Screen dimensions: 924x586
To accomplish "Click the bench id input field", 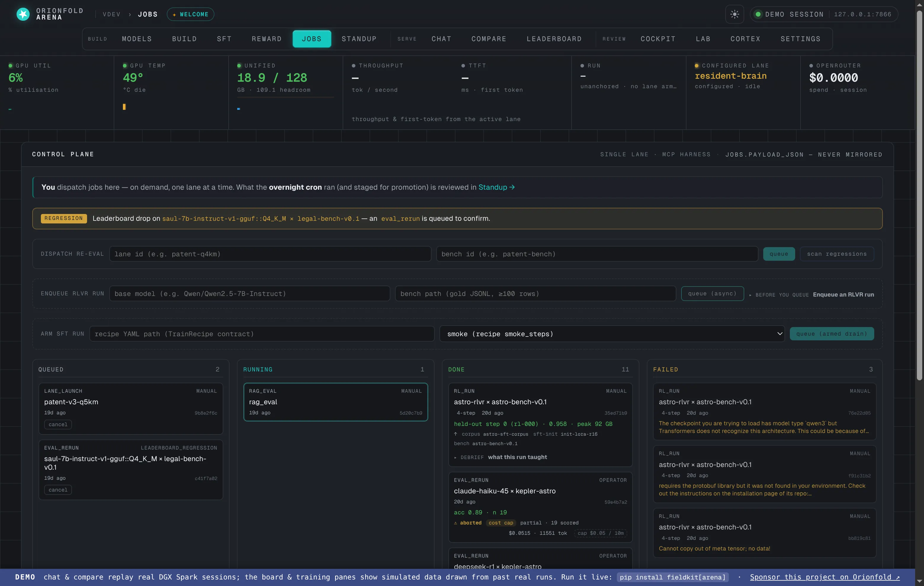I will click(597, 254).
